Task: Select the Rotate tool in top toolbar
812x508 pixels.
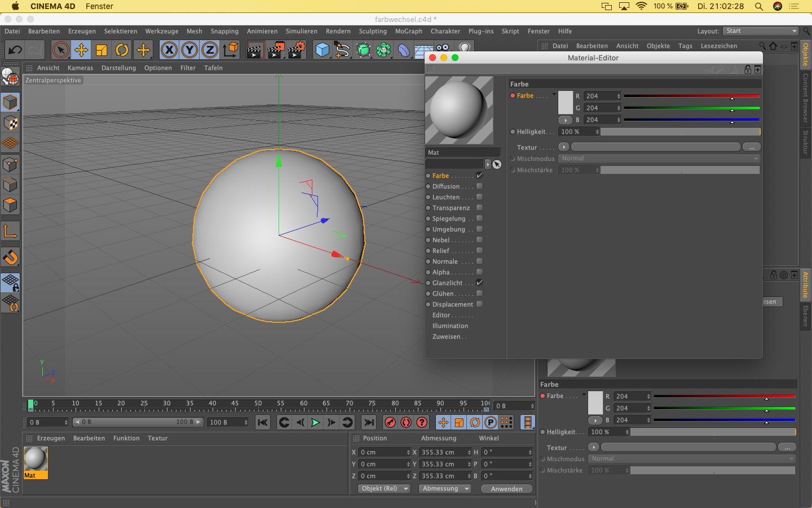Action: [122, 50]
